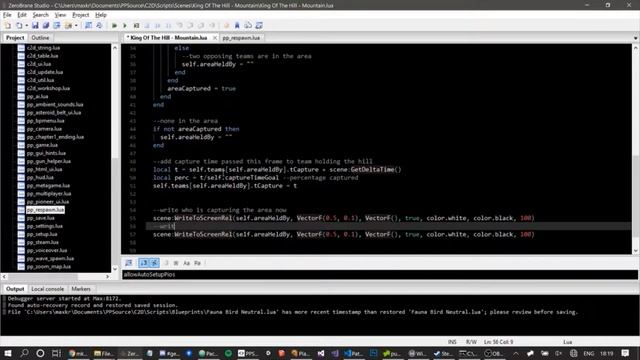Screen dimensions: 640x360
Task: Start debugging with green run icon
Action: coord(114,26)
